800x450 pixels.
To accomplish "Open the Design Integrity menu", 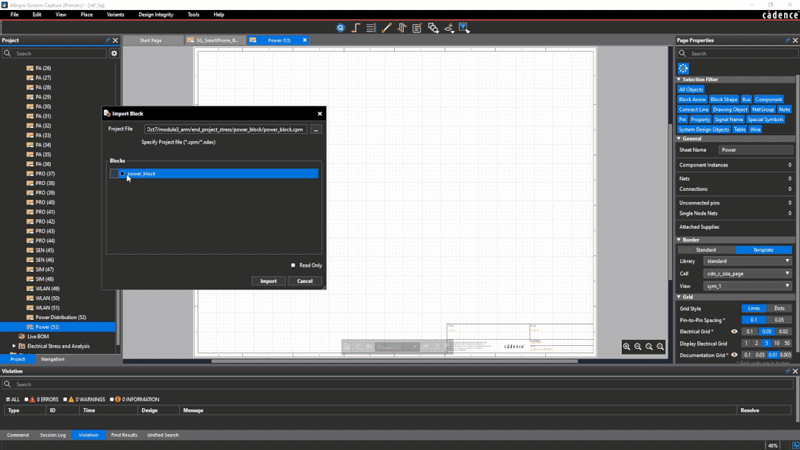I will tap(156, 15).
